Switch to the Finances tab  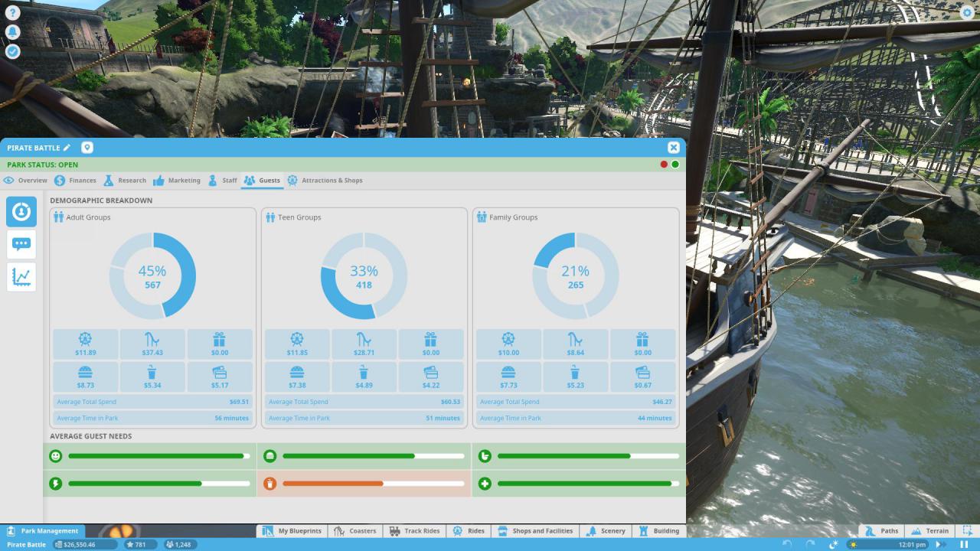pyautogui.click(x=75, y=181)
